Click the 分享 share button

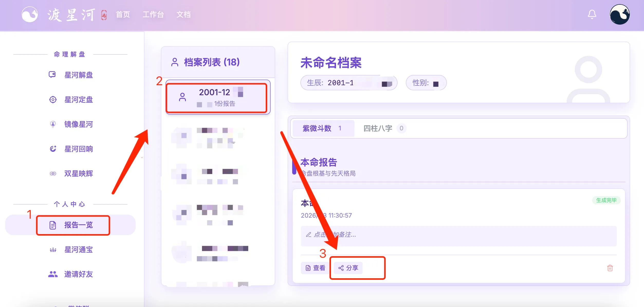coord(347,268)
